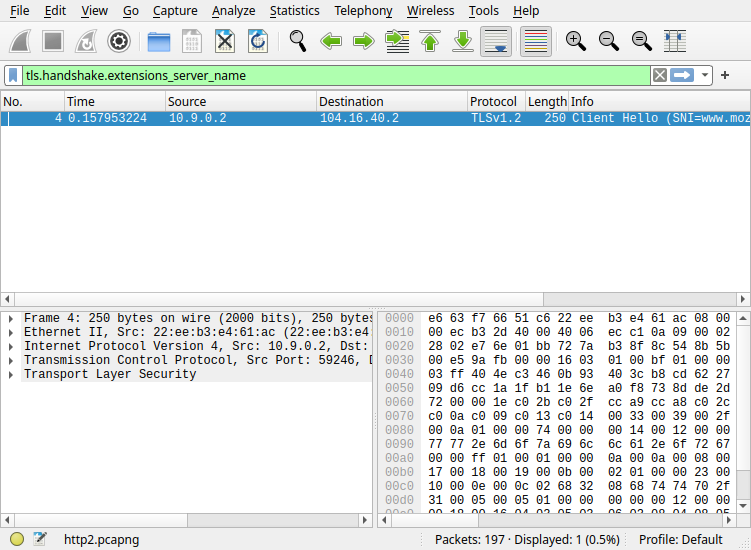The height and width of the screenshot is (550, 751).
Task: Sort by the Length column header
Action: coord(547,102)
